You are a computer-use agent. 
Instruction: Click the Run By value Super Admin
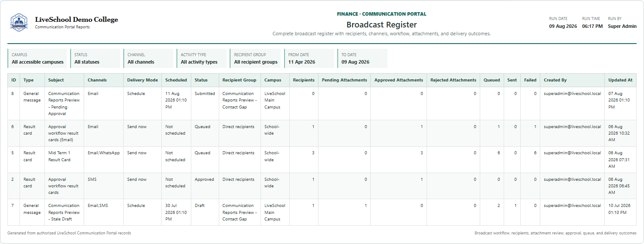coord(622,26)
